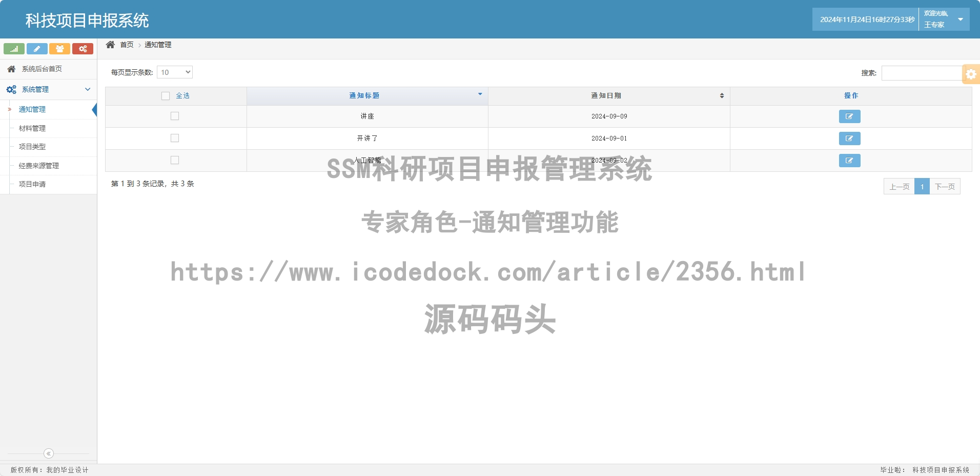Screen dimensions: 980x476
Task: Toggle the 全选 select-all checkbox
Action: (x=166, y=96)
